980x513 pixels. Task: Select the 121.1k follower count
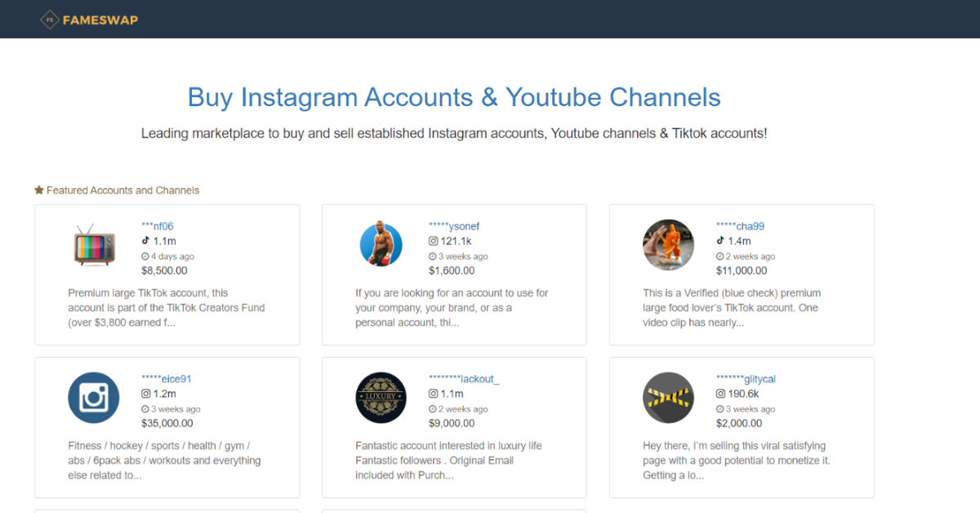point(456,241)
